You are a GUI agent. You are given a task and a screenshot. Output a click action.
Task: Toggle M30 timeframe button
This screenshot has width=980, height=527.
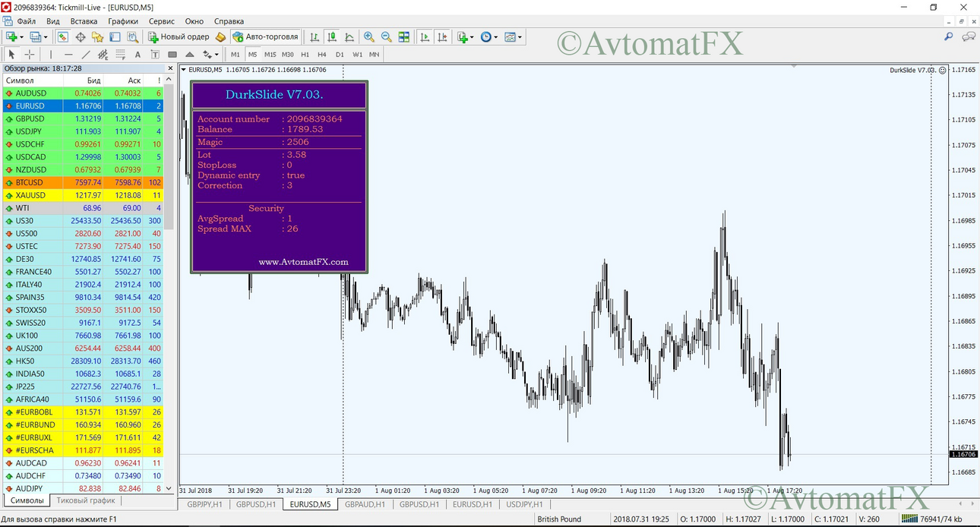pyautogui.click(x=287, y=54)
